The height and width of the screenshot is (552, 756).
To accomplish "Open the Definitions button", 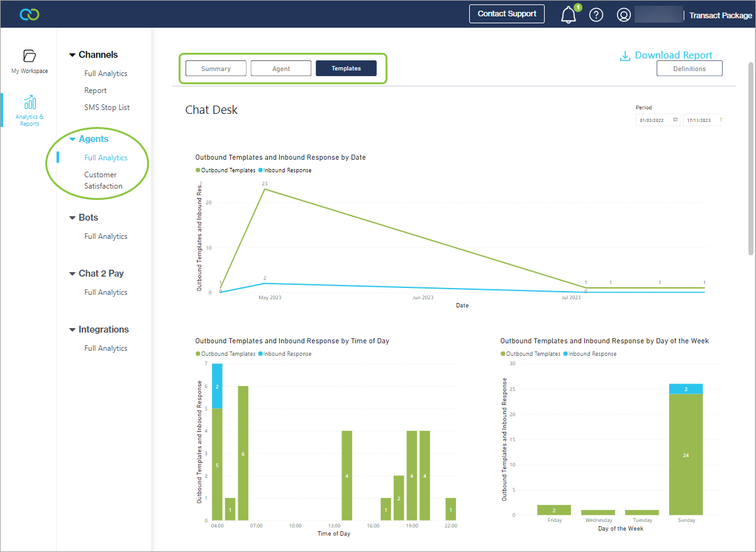I will coord(689,69).
